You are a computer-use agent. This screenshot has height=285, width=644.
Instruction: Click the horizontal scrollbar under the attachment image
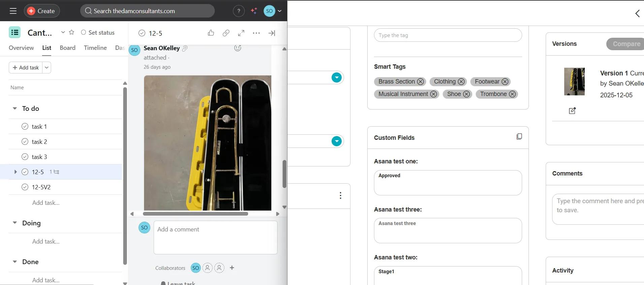(195, 214)
